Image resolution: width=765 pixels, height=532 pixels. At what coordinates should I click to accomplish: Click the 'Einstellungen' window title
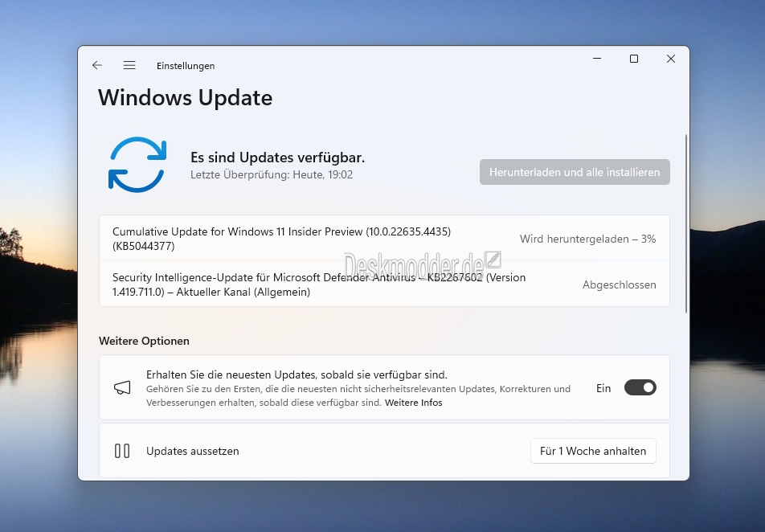(186, 66)
